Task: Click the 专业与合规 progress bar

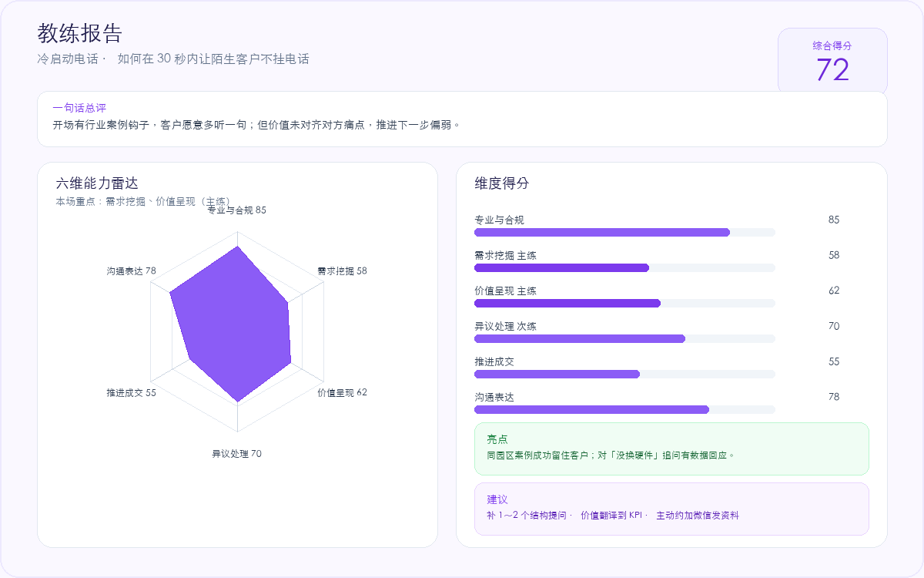Action: click(x=624, y=232)
